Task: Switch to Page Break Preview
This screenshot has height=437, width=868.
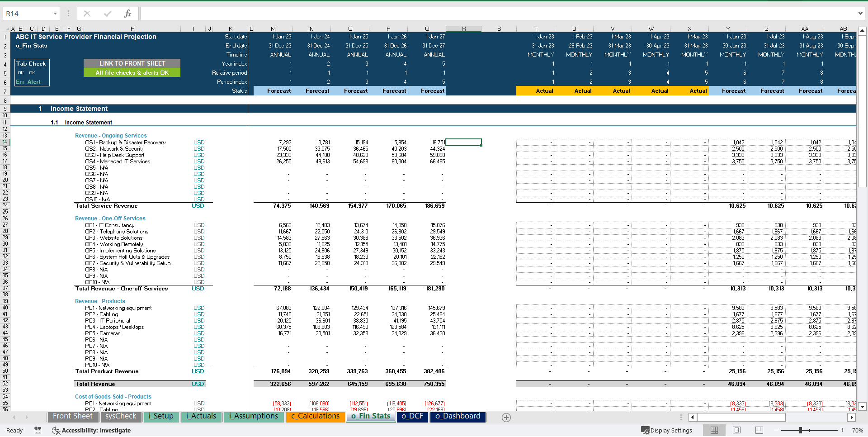Action: coord(759,430)
